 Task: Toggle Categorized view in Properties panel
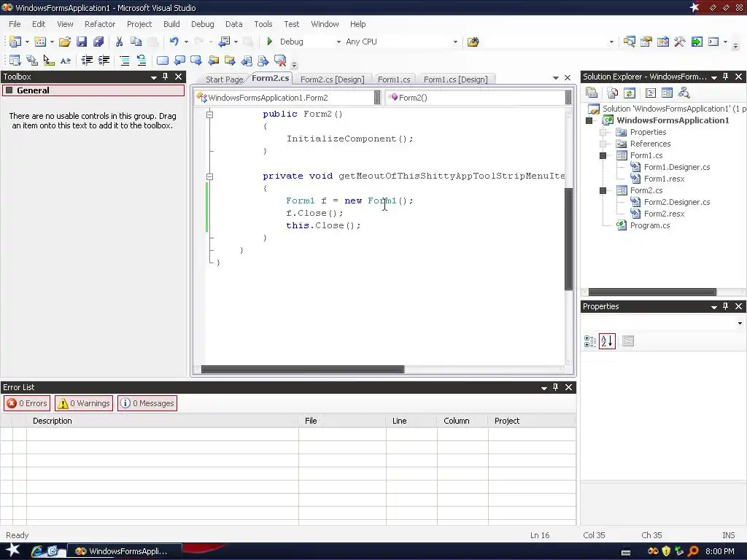pyautogui.click(x=590, y=341)
